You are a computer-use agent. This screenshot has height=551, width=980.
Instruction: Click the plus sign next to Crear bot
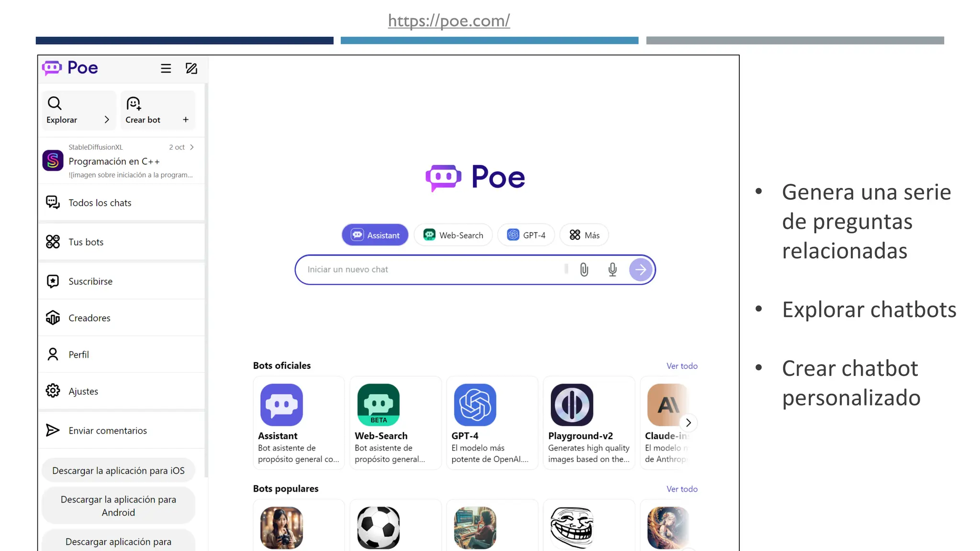(x=186, y=120)
